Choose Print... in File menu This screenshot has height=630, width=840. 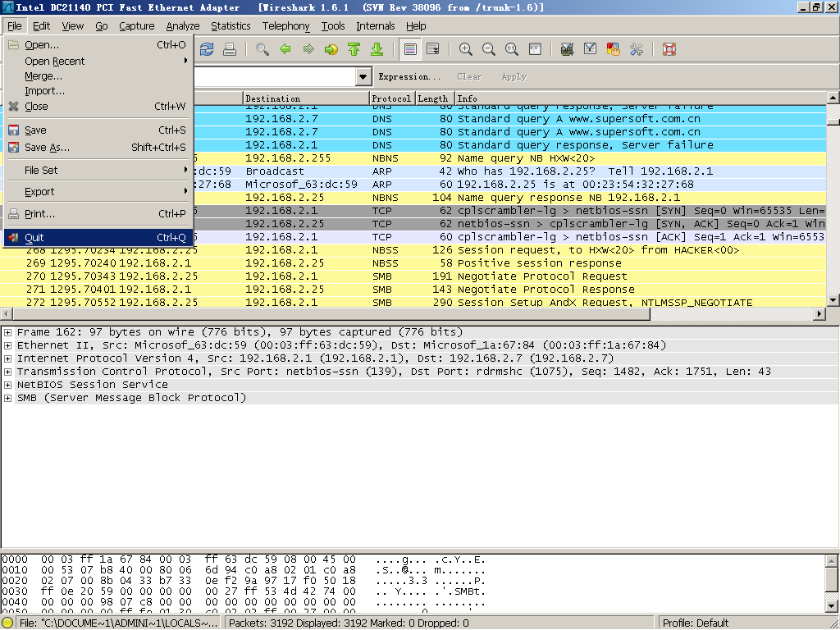coord(98,214)
